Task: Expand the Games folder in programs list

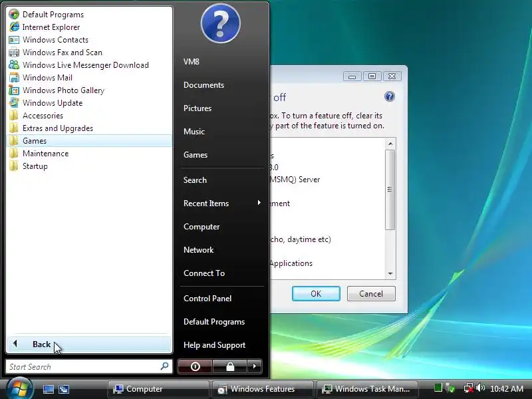Action: (89, 141)
